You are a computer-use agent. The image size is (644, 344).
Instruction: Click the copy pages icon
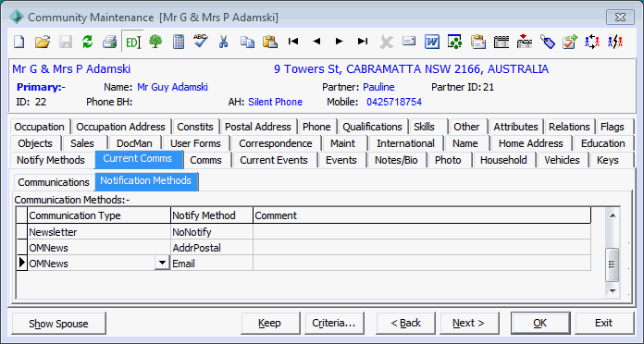247,42
